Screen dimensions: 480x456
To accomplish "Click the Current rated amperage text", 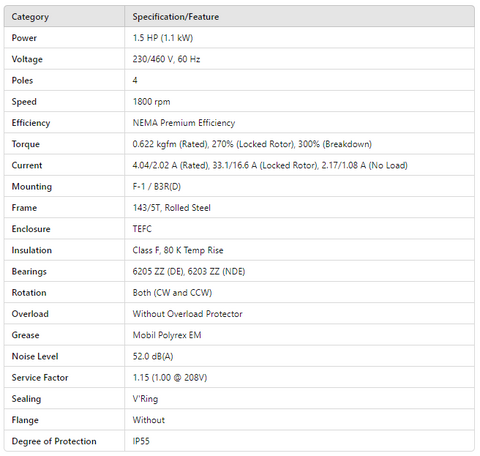I will [x=170, y=165].
